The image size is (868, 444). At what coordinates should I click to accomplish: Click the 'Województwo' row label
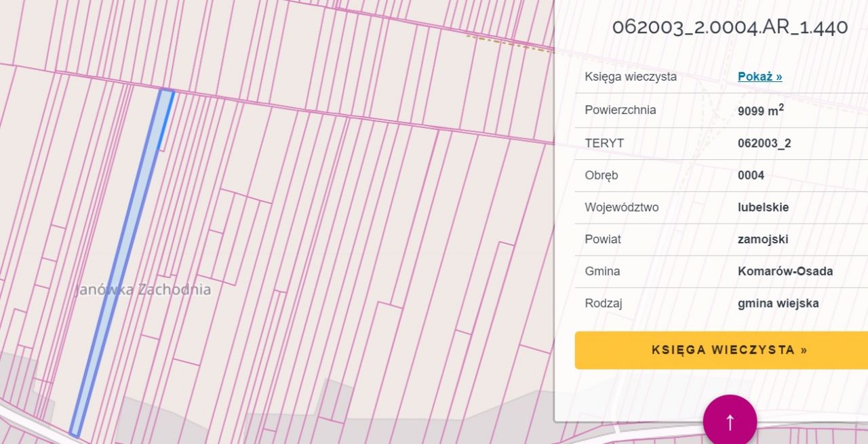pyautogui.click(x=621, y=207)
